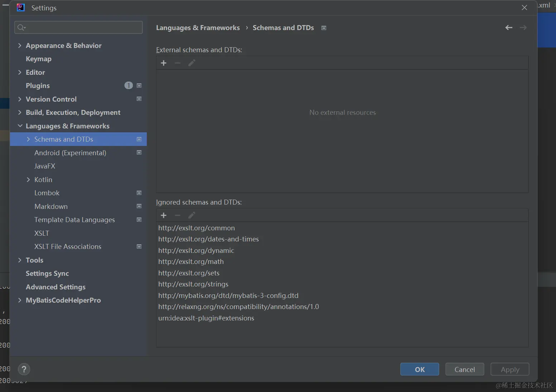Expand Build, Execution, Deployment node
This screenshot has height=392, width=556.
20,112
